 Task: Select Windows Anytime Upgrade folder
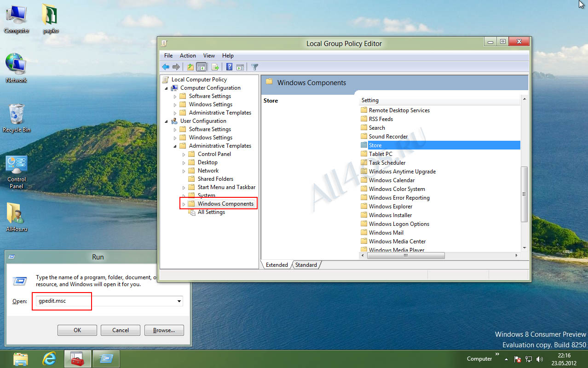[x=398, y=172]
